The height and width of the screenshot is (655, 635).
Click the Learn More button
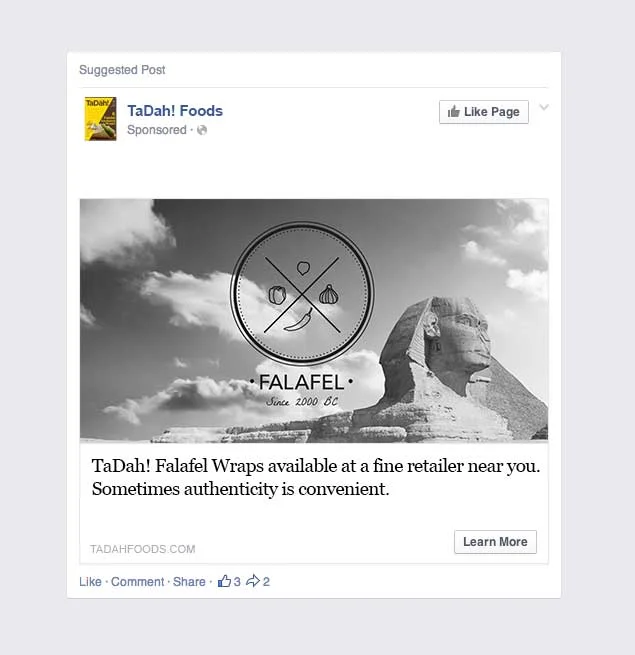495,542
